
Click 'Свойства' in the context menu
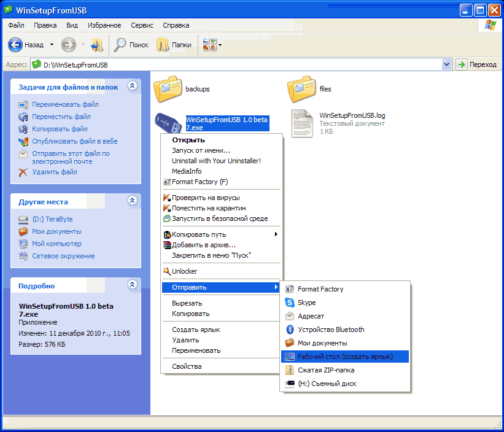click(x=187, y=366)
